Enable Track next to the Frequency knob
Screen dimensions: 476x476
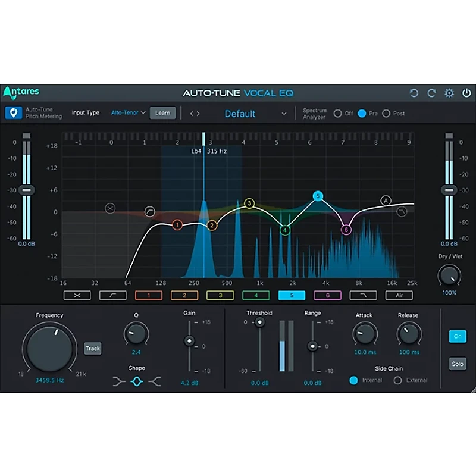pyautogui.click(x=93, y=349)
